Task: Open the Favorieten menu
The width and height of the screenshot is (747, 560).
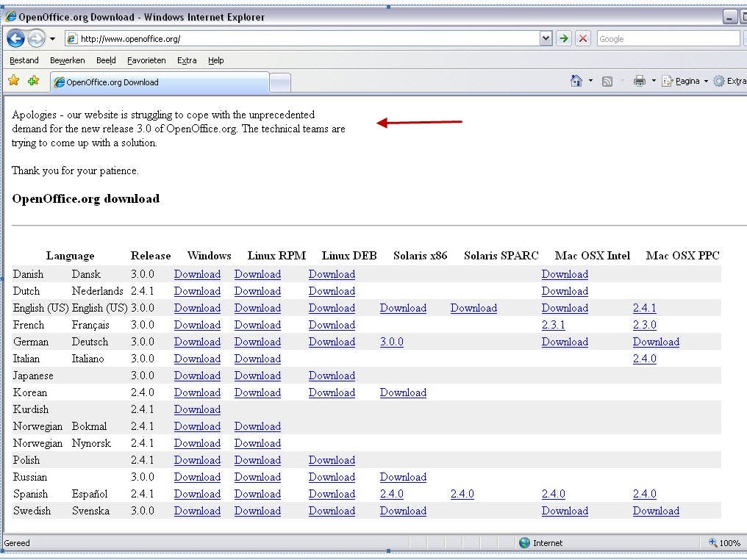Action: [x=146, y=60]
